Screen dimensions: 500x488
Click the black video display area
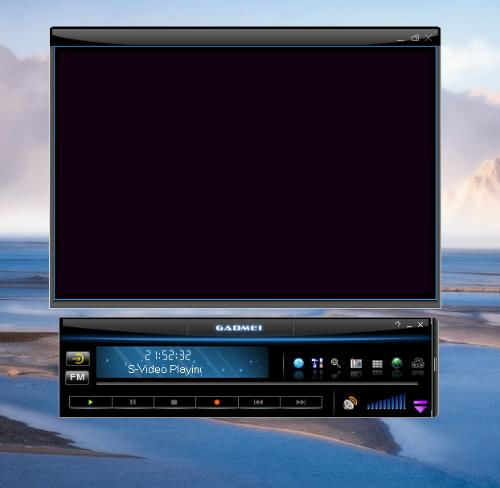pyautogui.click(x=245, y=173)
